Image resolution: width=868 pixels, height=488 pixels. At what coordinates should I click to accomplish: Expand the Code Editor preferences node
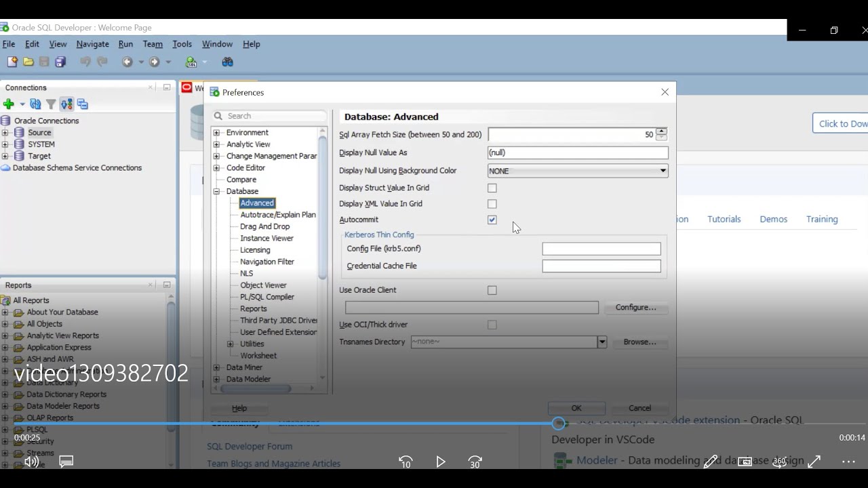point(217,168)
